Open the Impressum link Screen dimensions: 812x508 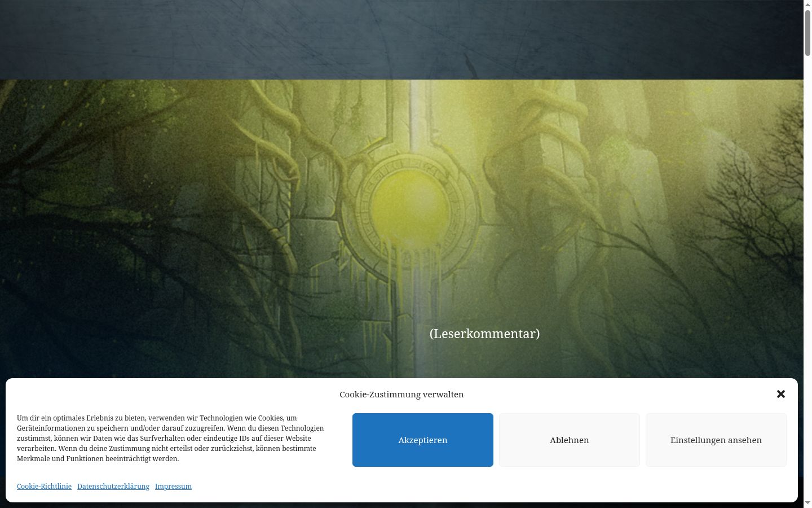(173, 486)
